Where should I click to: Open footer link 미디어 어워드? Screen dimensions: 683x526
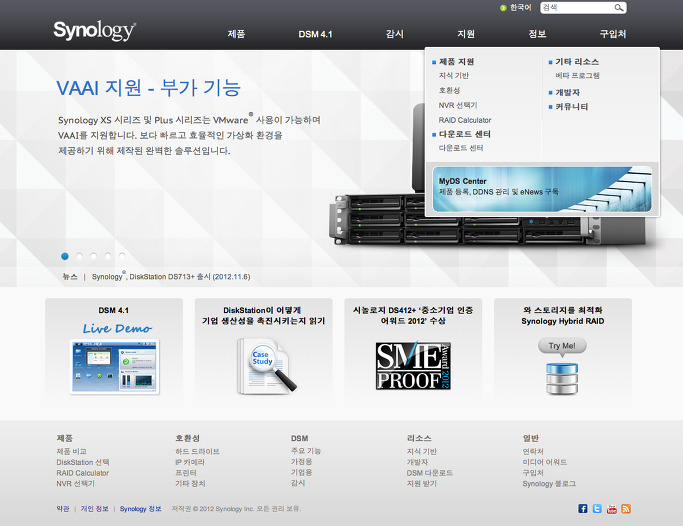click(545, 462)
